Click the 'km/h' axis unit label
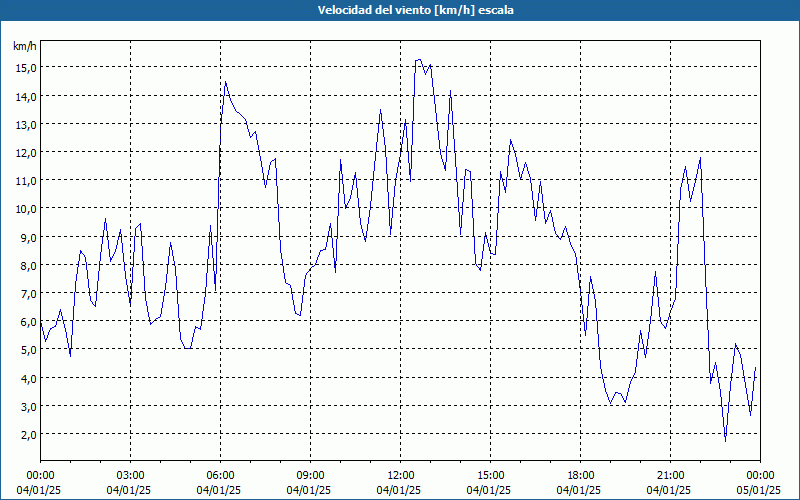Image resolution: width=800 pixels, height=500 pixels. [25, 46]
